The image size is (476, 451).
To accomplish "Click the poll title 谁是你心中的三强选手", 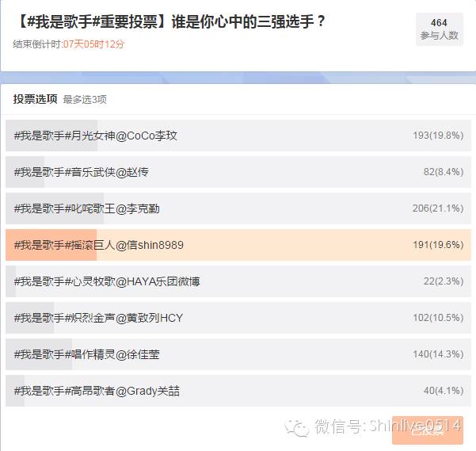I will point(248,22).
